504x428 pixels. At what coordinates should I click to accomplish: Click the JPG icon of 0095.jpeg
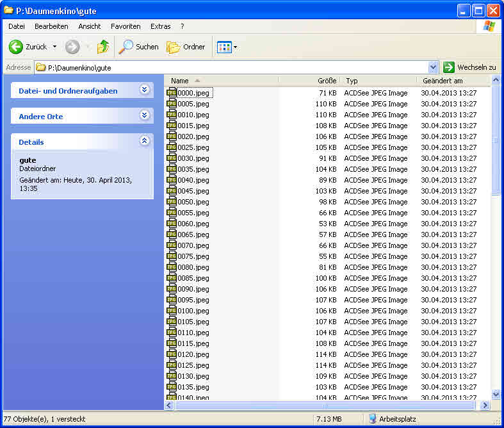tap(172, 300)
